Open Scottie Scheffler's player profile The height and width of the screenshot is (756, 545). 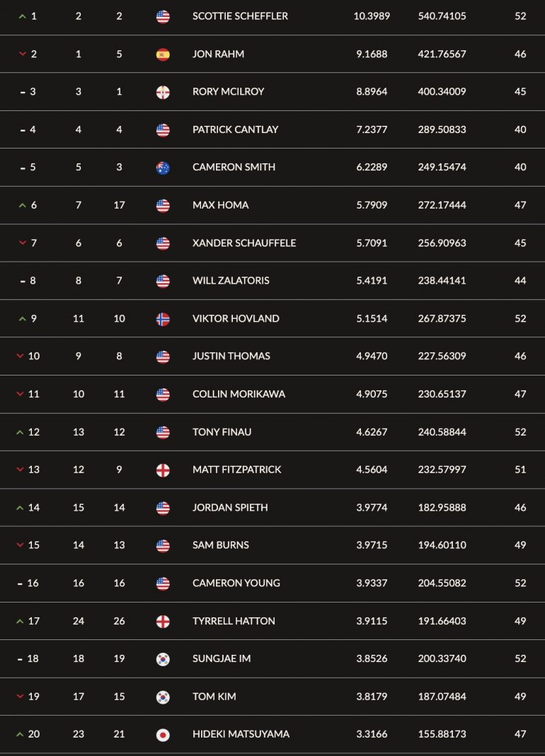240,16
